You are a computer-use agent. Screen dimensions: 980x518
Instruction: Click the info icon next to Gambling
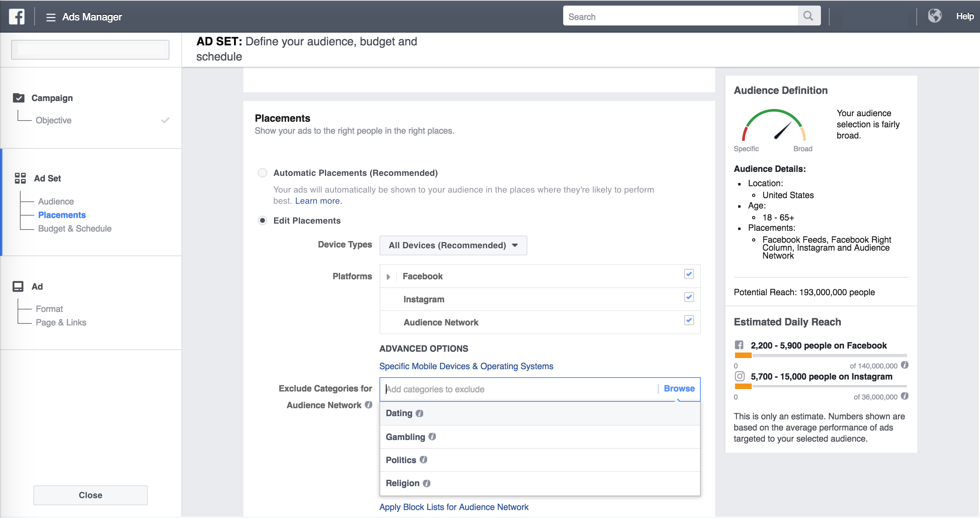point(432,436)
